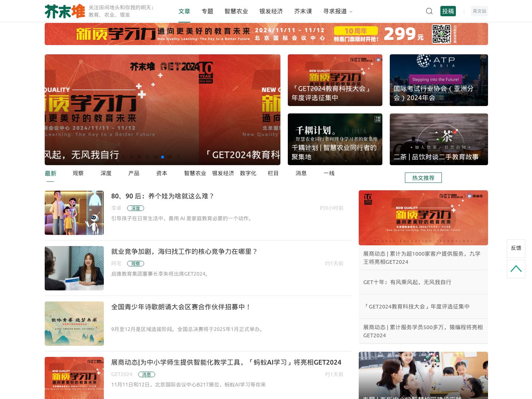Select the 观察 tab
The image size is (532, 399).
(x=78, y=173)
